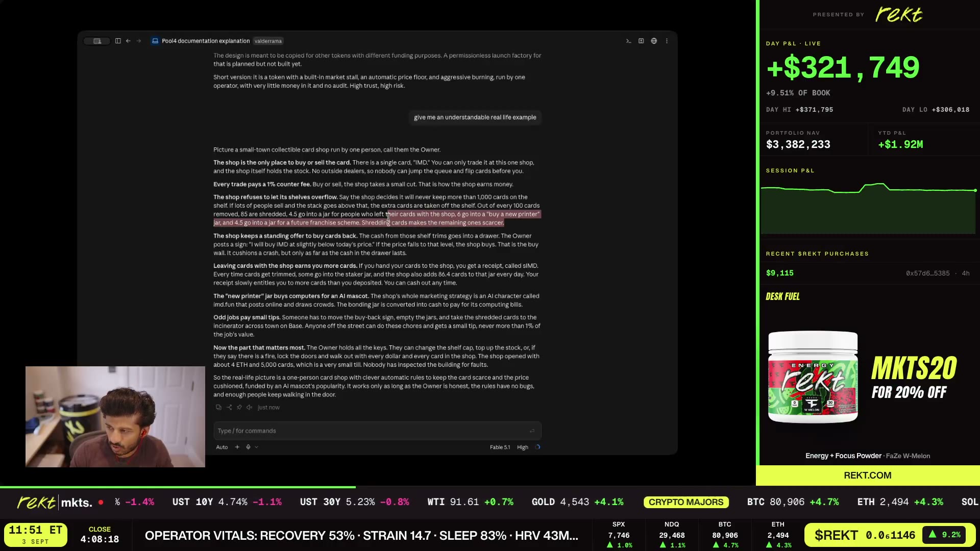
Task: Click the add-panel square icon in header
Action: click(x=641, y=41)
